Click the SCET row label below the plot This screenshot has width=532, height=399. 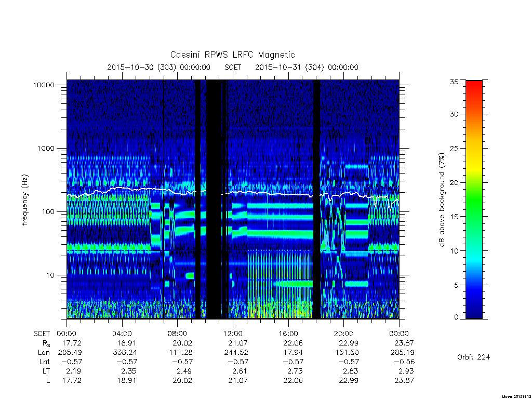click(x=42, y=334)
